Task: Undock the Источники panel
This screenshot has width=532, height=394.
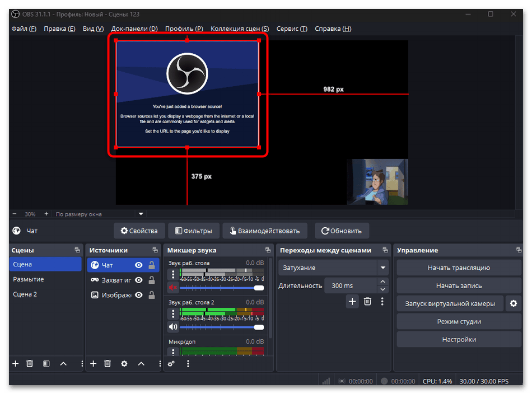Action: click(x=155, y=250)
